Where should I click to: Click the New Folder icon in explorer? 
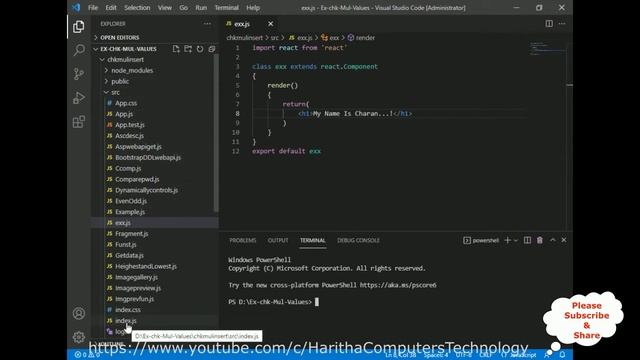(x=188, y=49)
